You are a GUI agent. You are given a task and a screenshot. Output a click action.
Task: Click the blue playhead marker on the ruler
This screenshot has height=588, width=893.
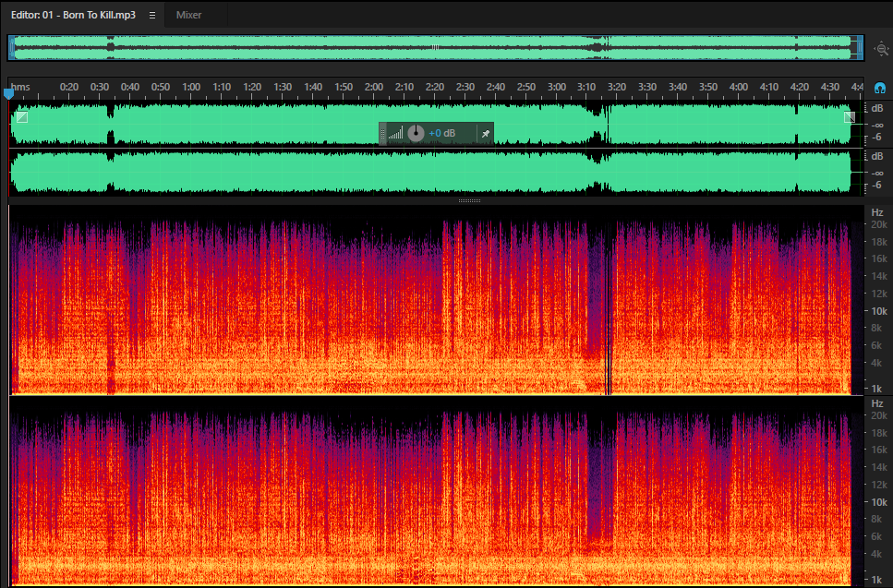tap(8, 93)
